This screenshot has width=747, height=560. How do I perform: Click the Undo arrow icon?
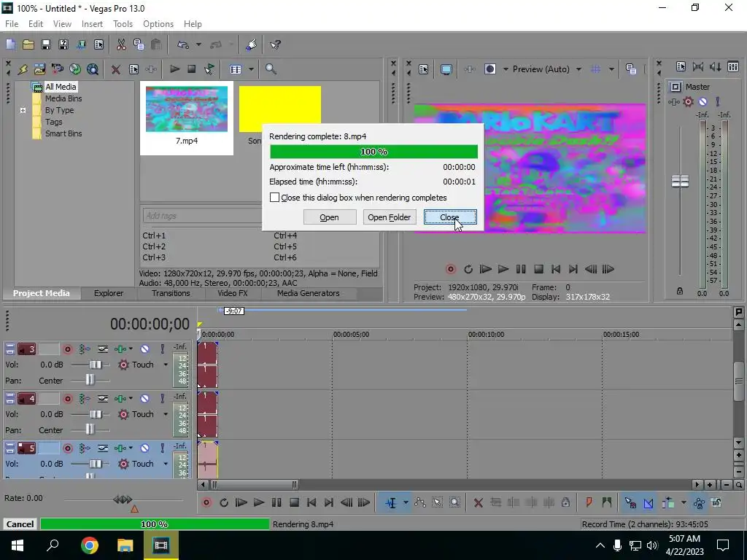[183, 44]
